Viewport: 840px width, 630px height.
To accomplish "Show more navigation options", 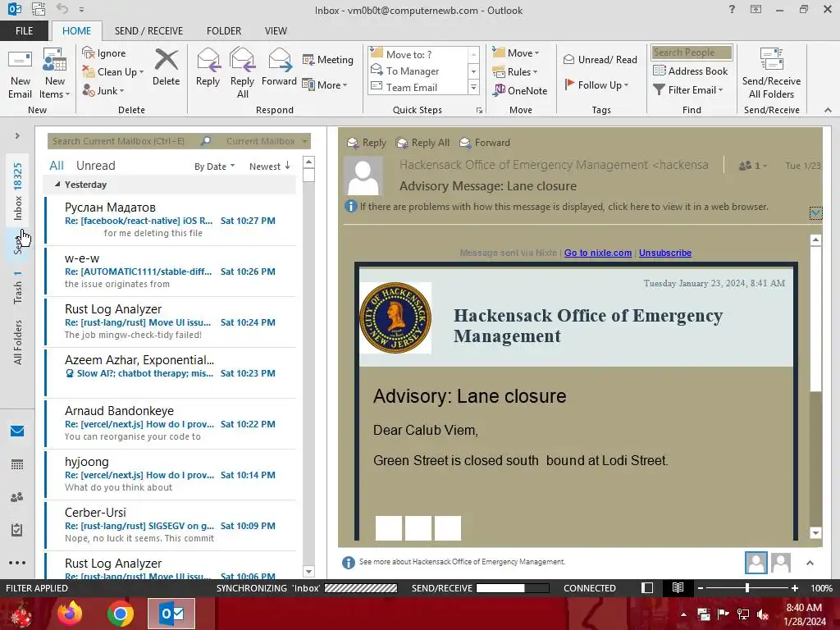I will tap(17, 563).
